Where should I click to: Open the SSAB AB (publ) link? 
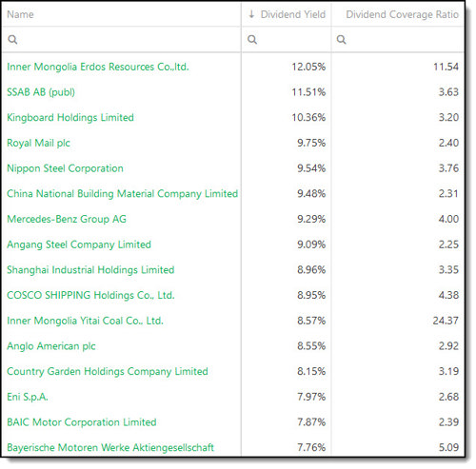(x=41, y=92)
